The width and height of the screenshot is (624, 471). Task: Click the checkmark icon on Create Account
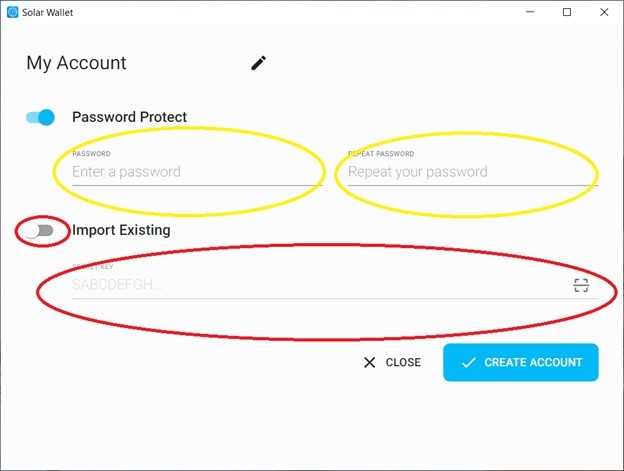(468, 362)
